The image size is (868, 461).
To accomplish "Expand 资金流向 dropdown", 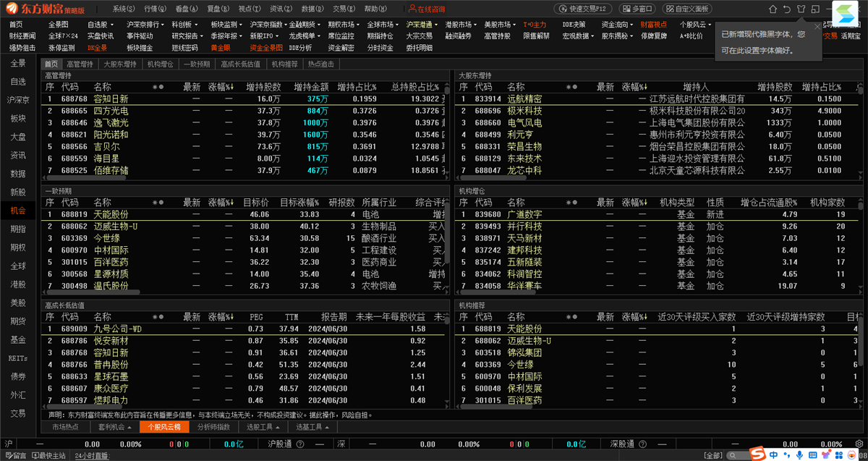I will (617, 25).
